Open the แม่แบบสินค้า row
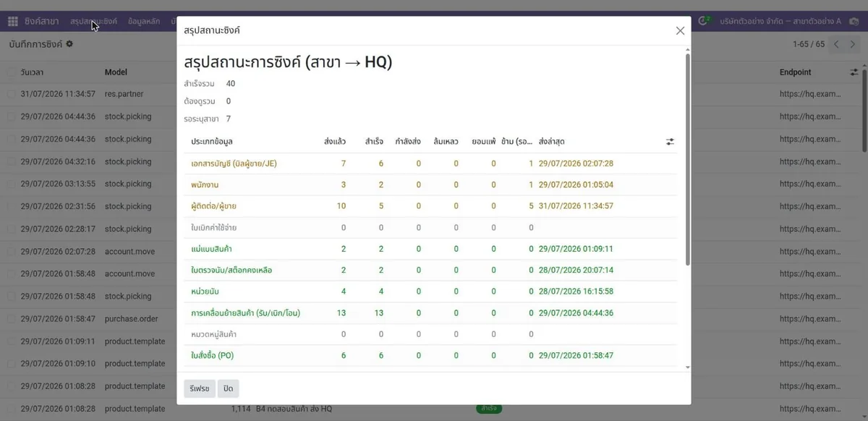This screenshot has width=868, height=421. point(430,249)
